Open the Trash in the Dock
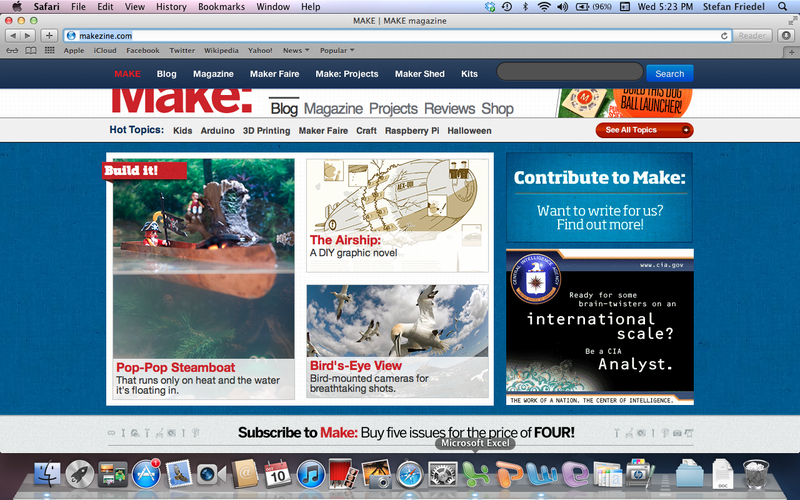This screenshot has width=800, height=500. point(756,474)
